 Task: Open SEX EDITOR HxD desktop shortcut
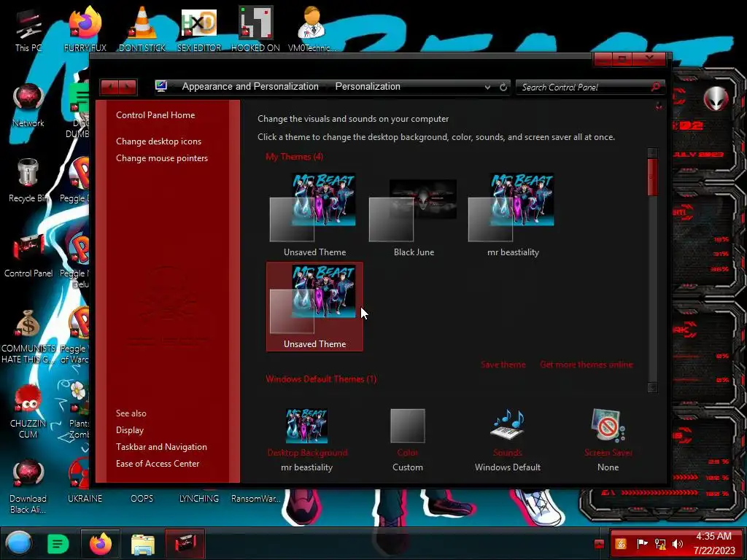199,31
